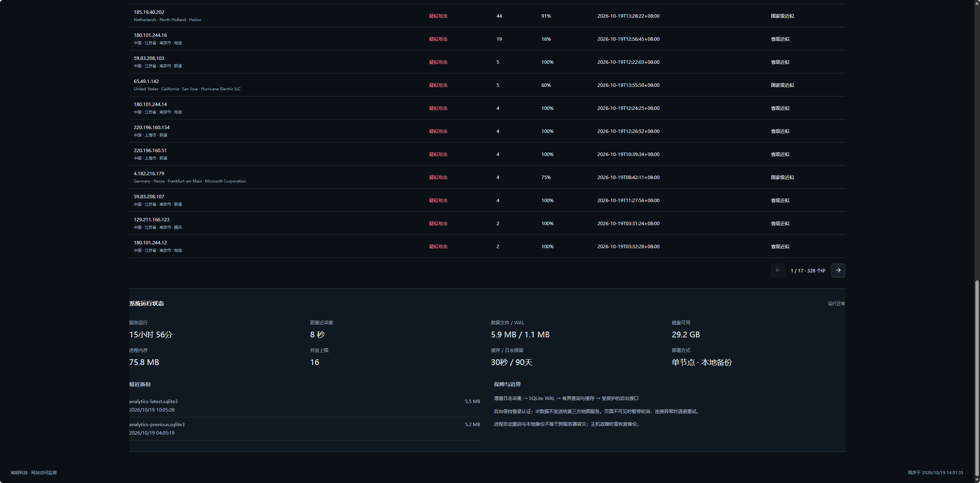Click the vertical scrollbar thumb
Image resolution: width=980 pixels, height=483 pixels.
tap(977, 379)
